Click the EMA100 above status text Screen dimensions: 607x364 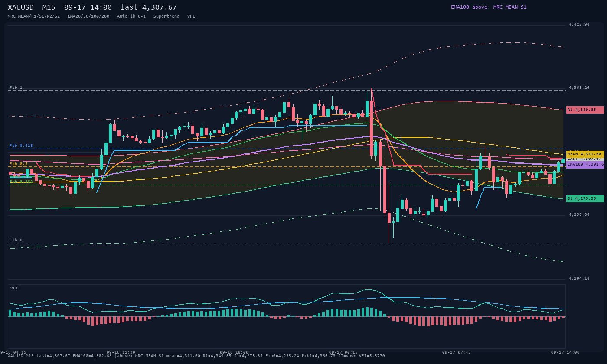click(x=469, y=7)
